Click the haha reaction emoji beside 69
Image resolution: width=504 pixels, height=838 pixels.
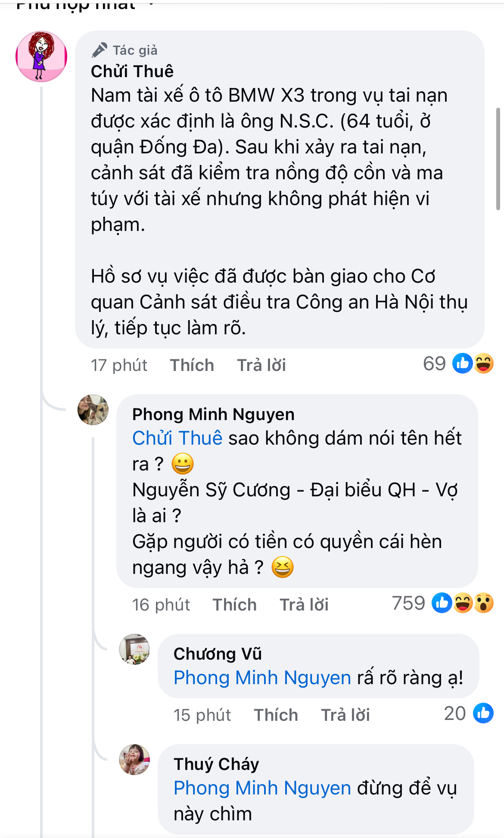[x=484, y=363]
